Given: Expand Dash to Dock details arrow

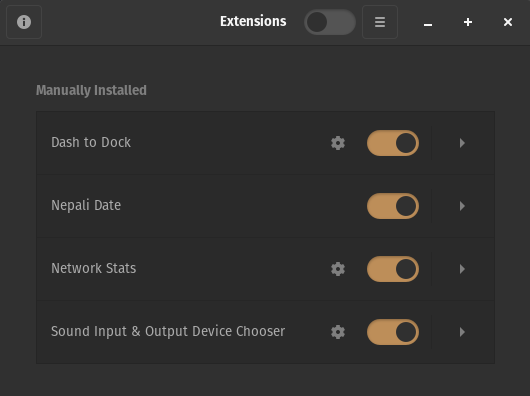Looking at the screenshot, I should (x=462, y=143).
